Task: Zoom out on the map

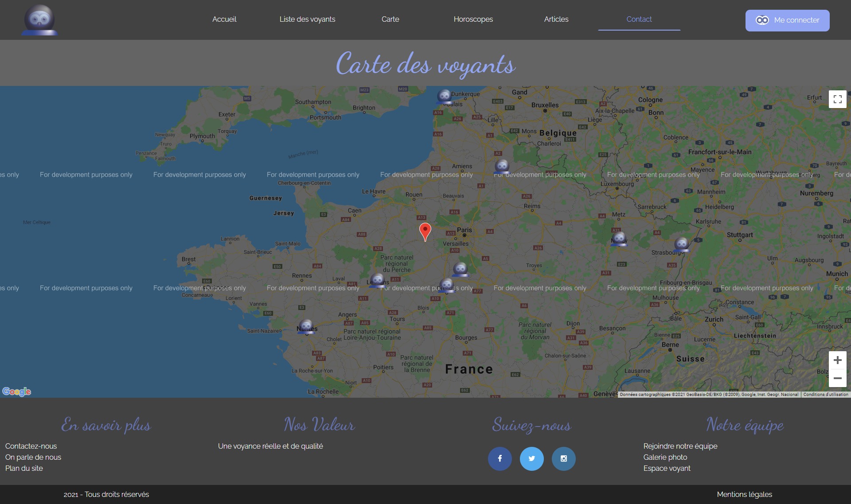Action: tap(837, 378)
